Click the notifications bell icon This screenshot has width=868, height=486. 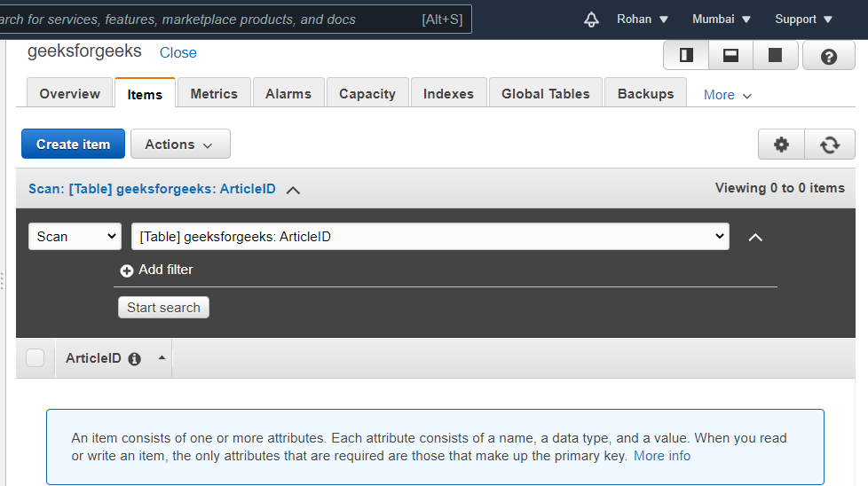592,20
